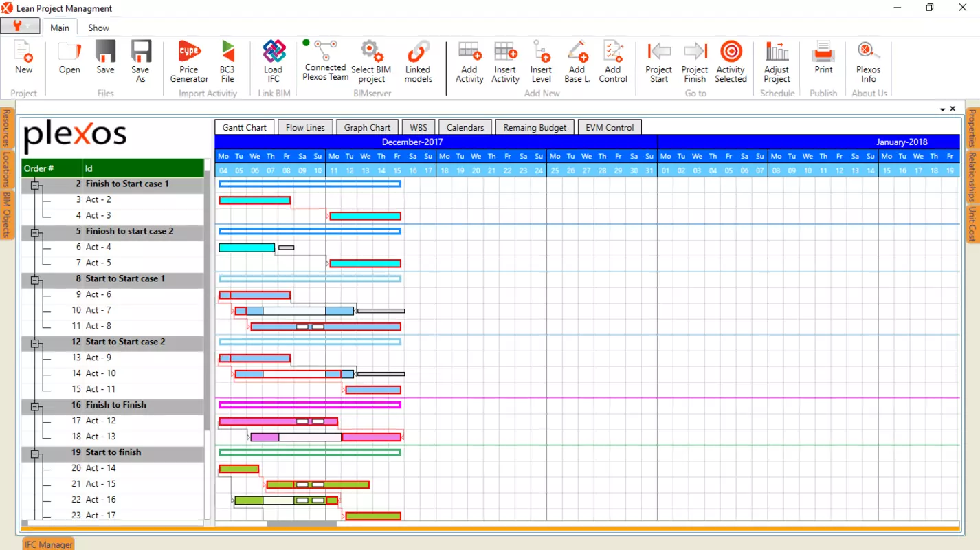980x550 pixels.
Task: Click the horizontal scrollbar thumb under Gantt chart
Action: click(x=302, y=524)
